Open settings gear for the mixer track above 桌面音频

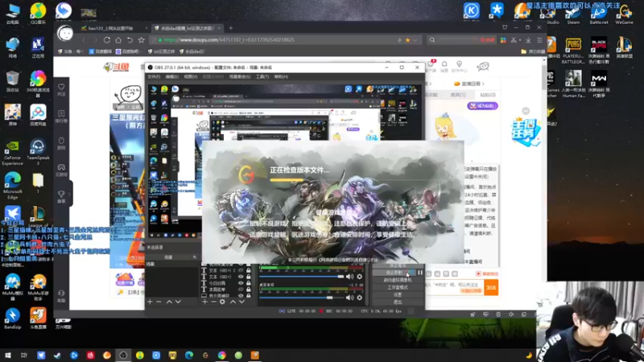360,277
